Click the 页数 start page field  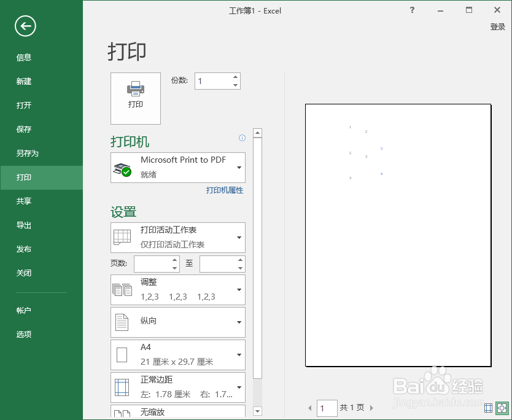(153, 264)
